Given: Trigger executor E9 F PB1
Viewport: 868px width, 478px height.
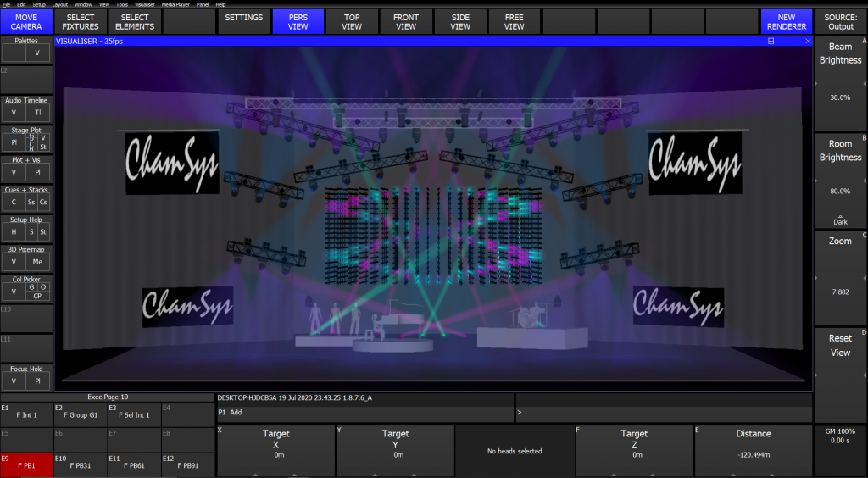Looking at the screenshot, I should coord(26,464).
